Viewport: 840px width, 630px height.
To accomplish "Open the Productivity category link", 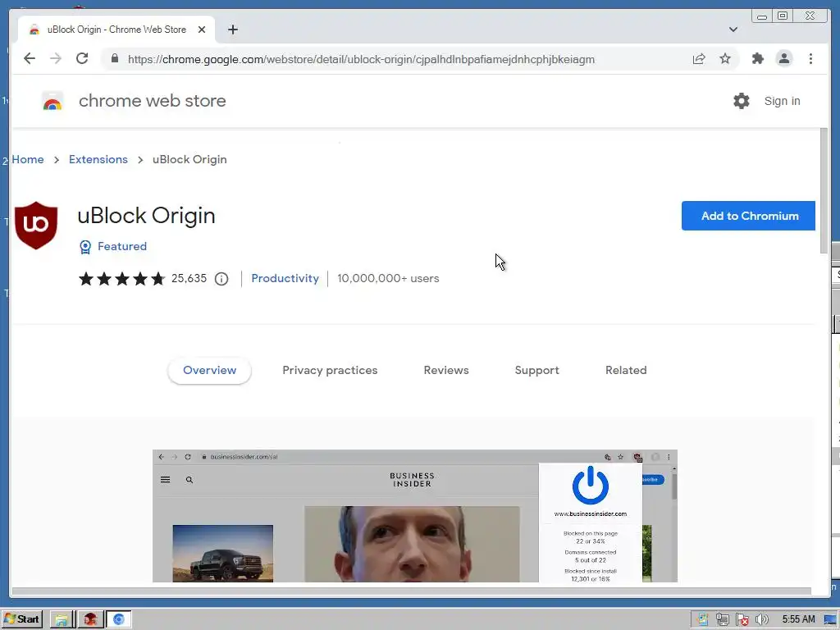I will tap(285, 279).
